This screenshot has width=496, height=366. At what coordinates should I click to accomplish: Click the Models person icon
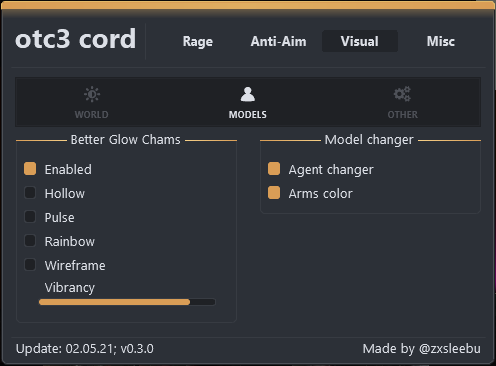248,94
